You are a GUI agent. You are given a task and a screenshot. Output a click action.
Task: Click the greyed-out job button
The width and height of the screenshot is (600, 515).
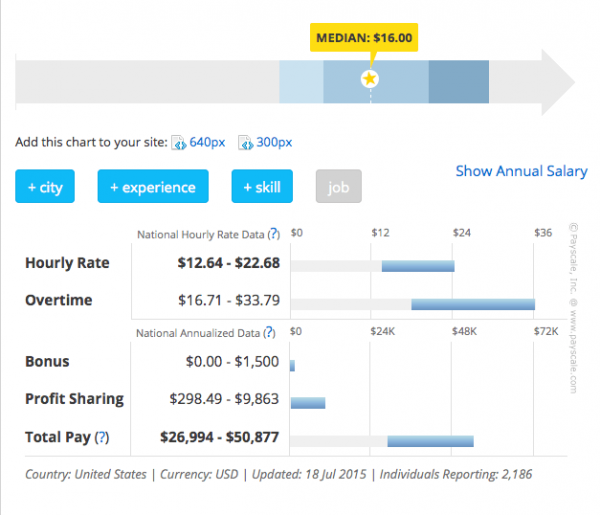(338, 187)
